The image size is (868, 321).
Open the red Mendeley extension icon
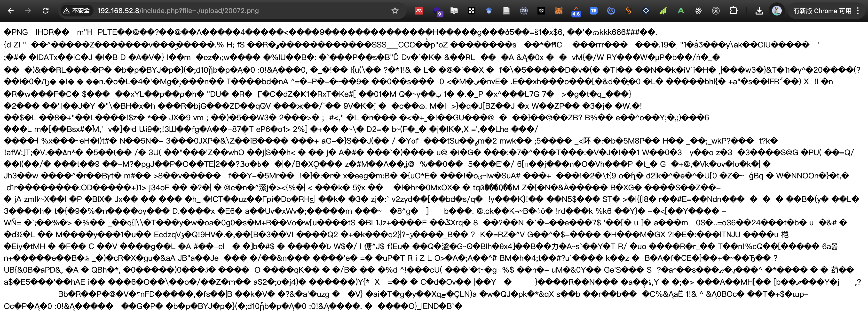[419, 11]
